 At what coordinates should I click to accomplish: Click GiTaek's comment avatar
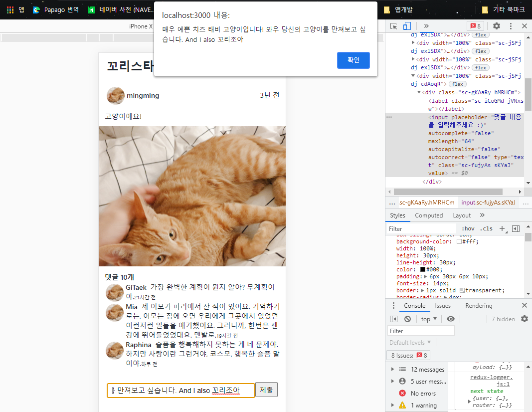(x=115, y=293)
